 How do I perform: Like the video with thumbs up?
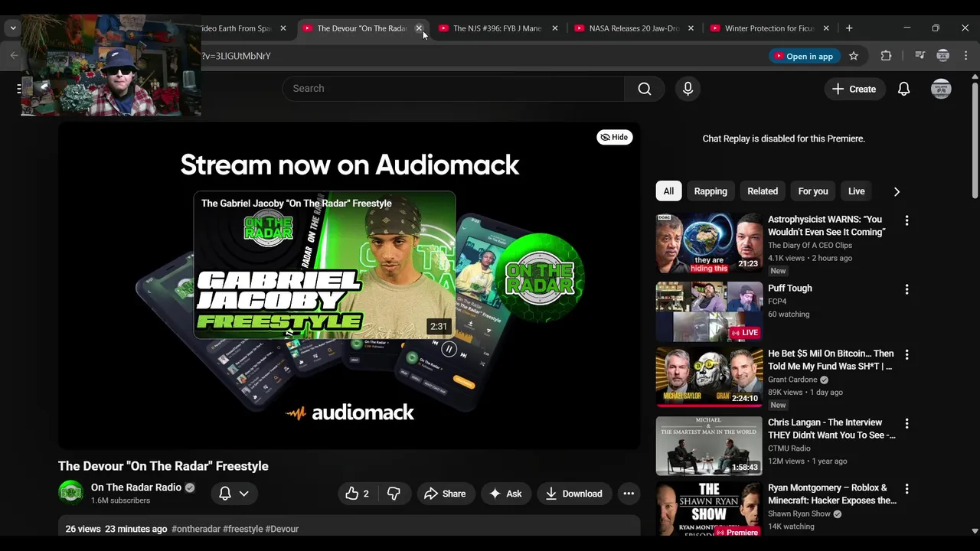pyautogui.click(x=358, y=494)
